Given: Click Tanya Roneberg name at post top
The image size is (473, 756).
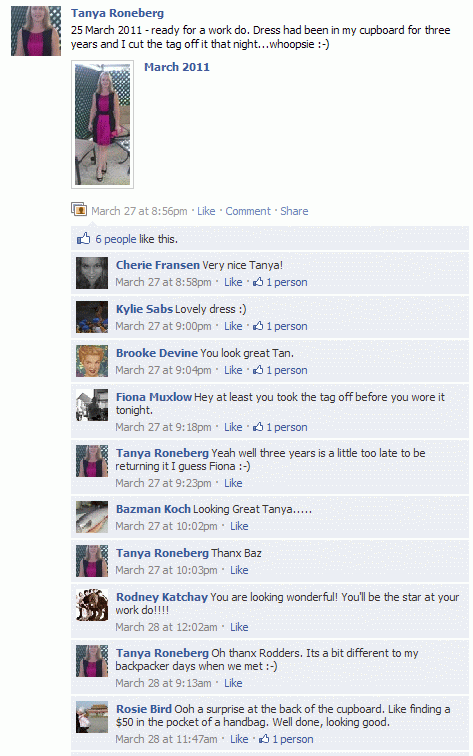Looking at the screenshot, I should point(117,13).
